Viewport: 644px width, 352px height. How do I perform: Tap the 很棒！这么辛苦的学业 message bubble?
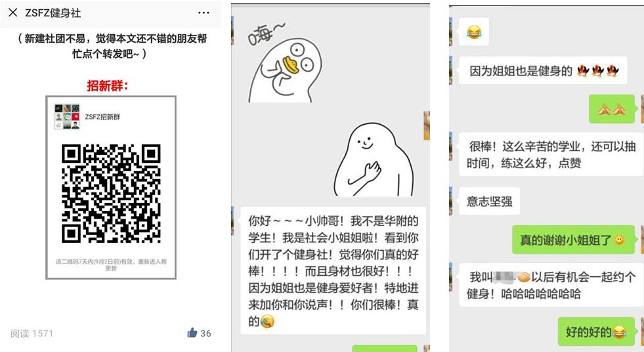click(551, 154)
